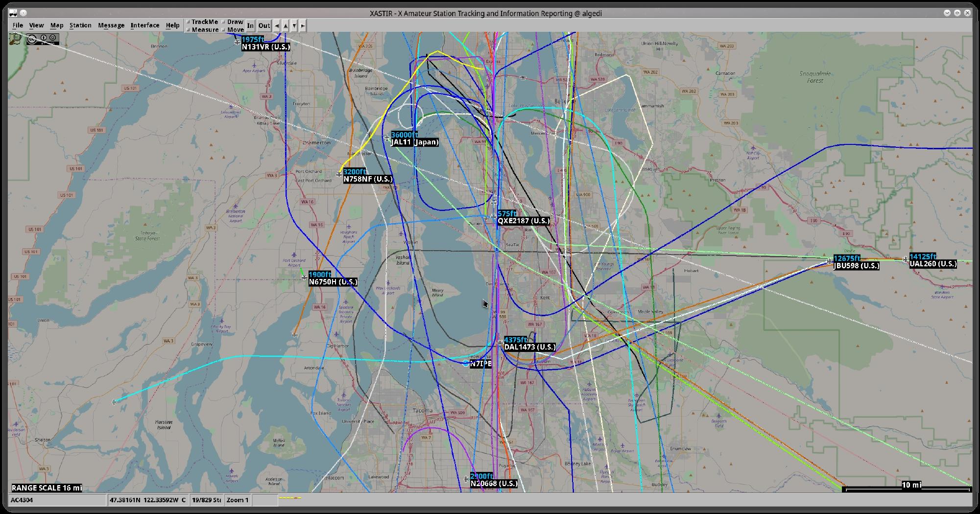
Task: Select the JAL11 aircraft symbol on map
Action: [387, 138]
